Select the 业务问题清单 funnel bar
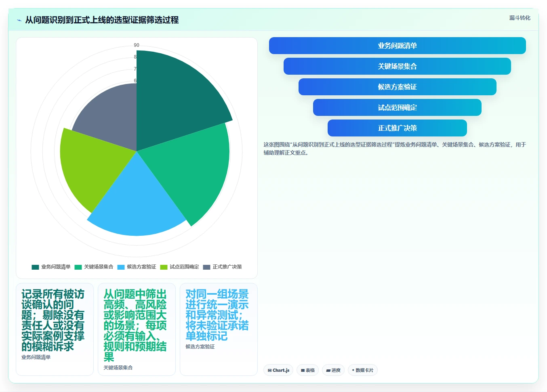547x392 pixels. coord(398,46)
